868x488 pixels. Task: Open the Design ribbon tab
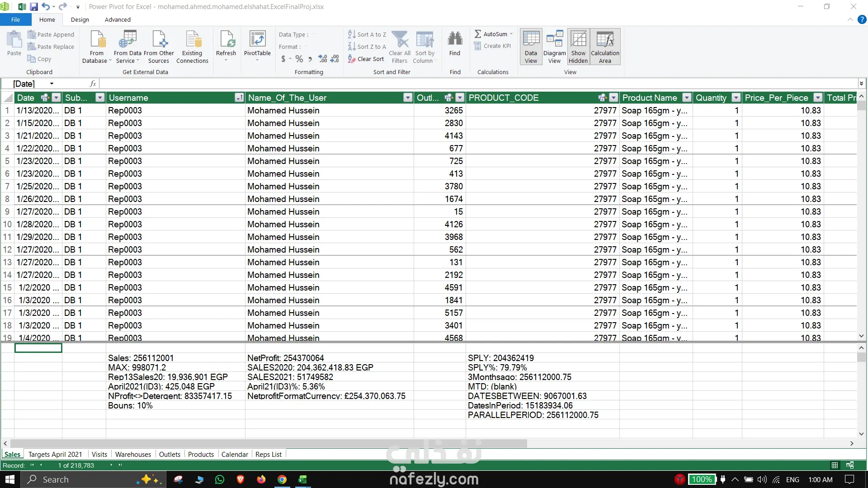tap(80, 19)
